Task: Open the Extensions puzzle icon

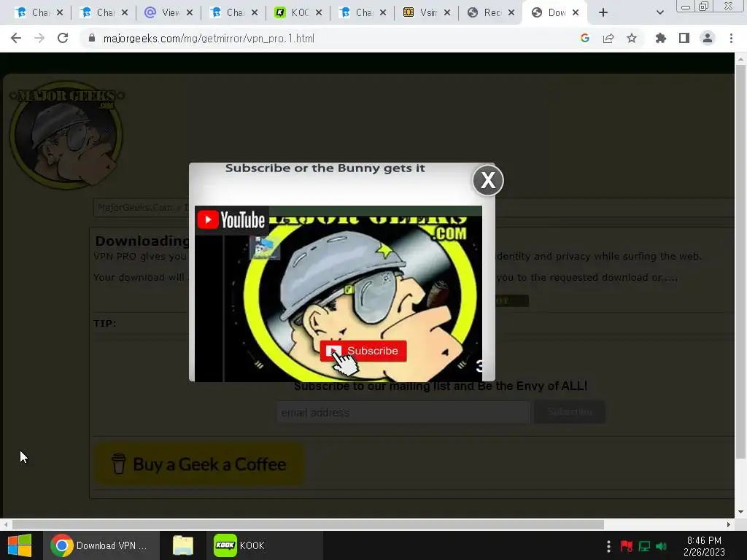Action: pos(661,38)
